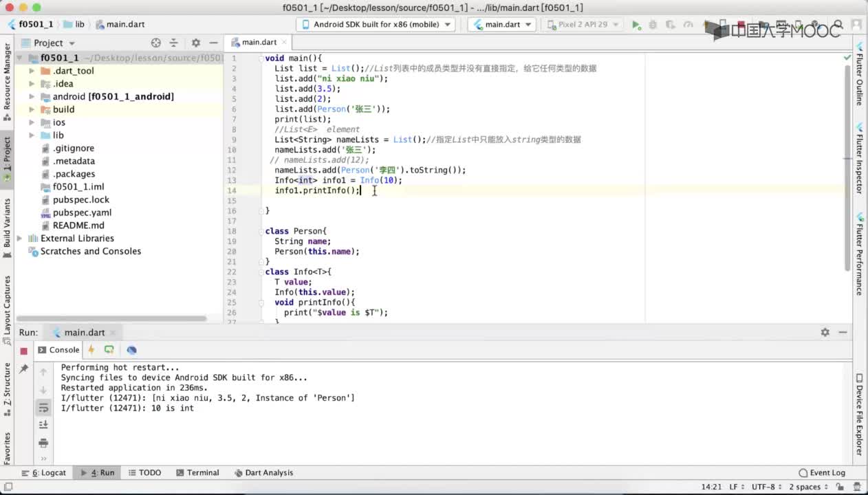Change LF line separator in status bar
The height and width of the screenshot is (495, 868).
tap(737, 487)
